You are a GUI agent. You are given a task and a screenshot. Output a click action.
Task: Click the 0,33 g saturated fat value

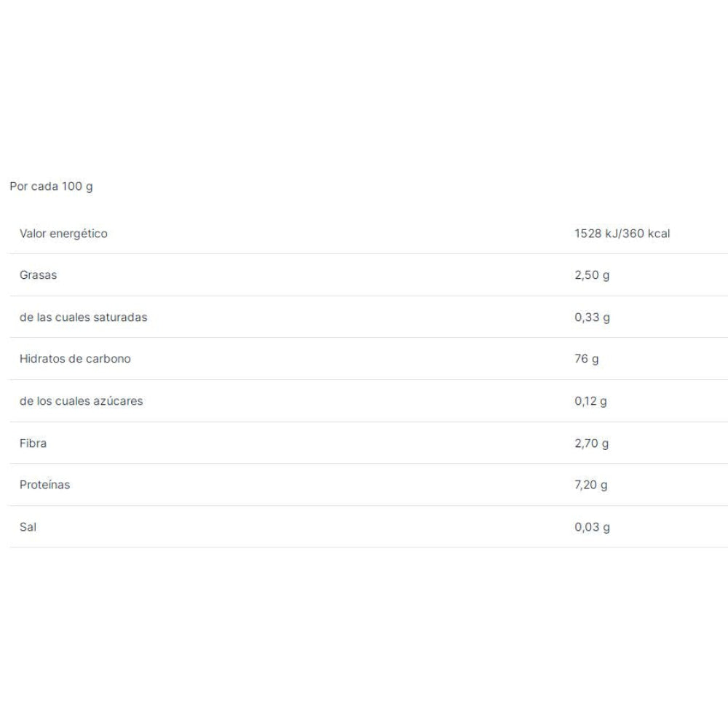pyautogui.click(x=592, y=317)
